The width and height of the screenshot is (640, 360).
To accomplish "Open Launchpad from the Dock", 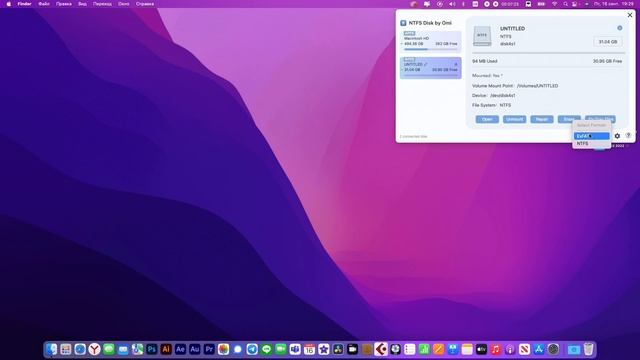I will click(x=66, y=349).
